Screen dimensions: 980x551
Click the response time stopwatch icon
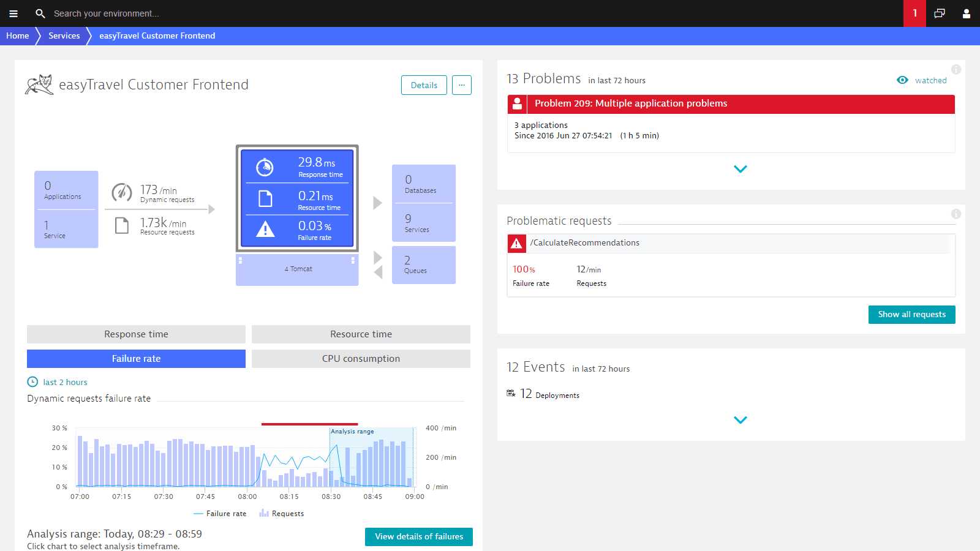265,167
